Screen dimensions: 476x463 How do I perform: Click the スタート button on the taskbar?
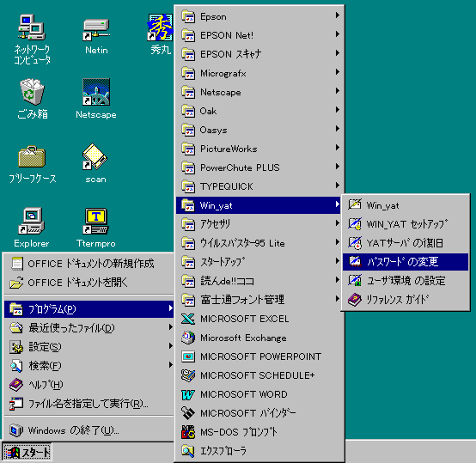click(x=27, y=453)
